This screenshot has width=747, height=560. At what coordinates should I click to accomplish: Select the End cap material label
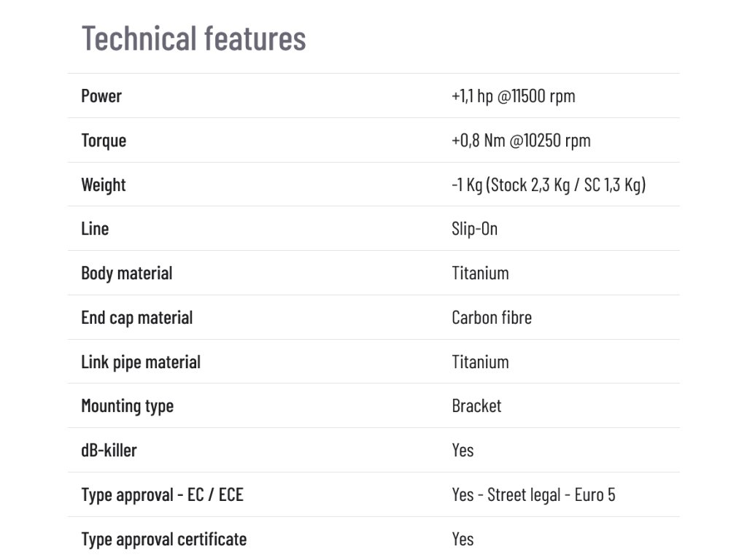click(x=136, y=318)
